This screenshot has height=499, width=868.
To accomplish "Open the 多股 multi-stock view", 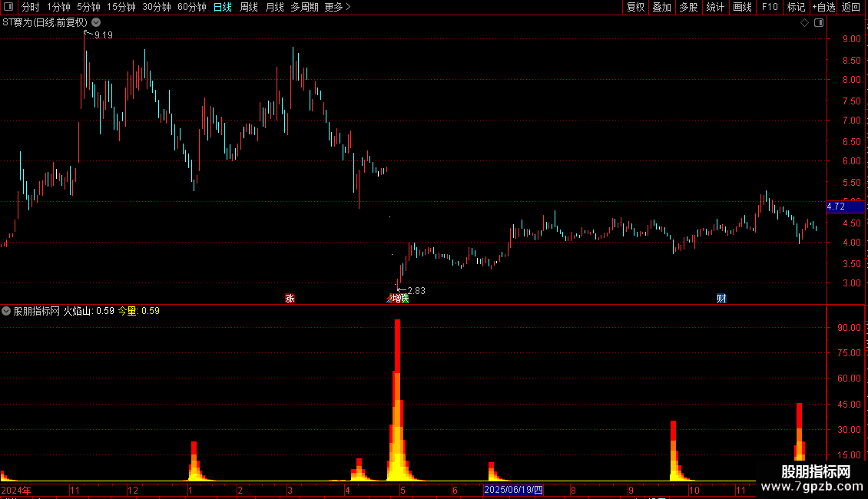I will [x=688, y=7].
